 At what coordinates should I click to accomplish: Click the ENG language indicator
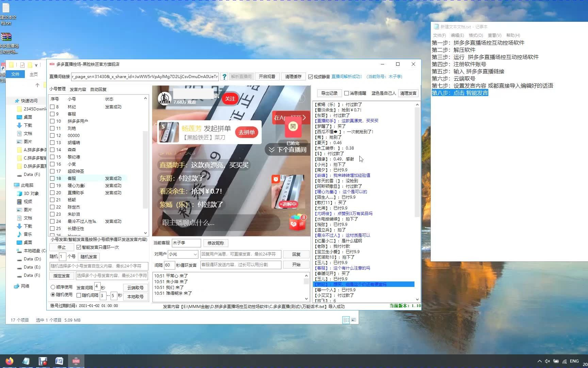[x=574, y=361]
